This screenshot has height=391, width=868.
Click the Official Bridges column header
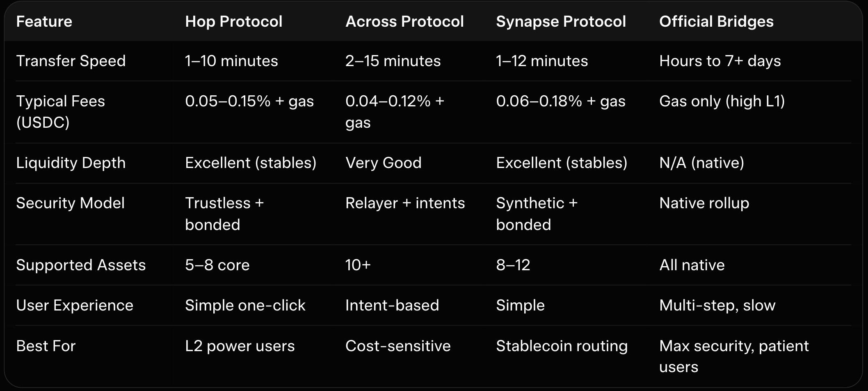tap(716, 21)
